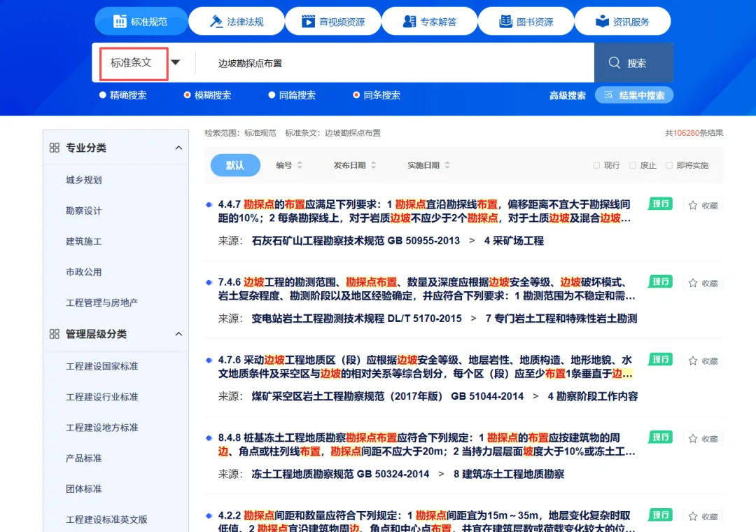Viewport: 756px width, 532px height.
Task: Collapse the 管理层级分类 section chevron
Action: (178, 334)
